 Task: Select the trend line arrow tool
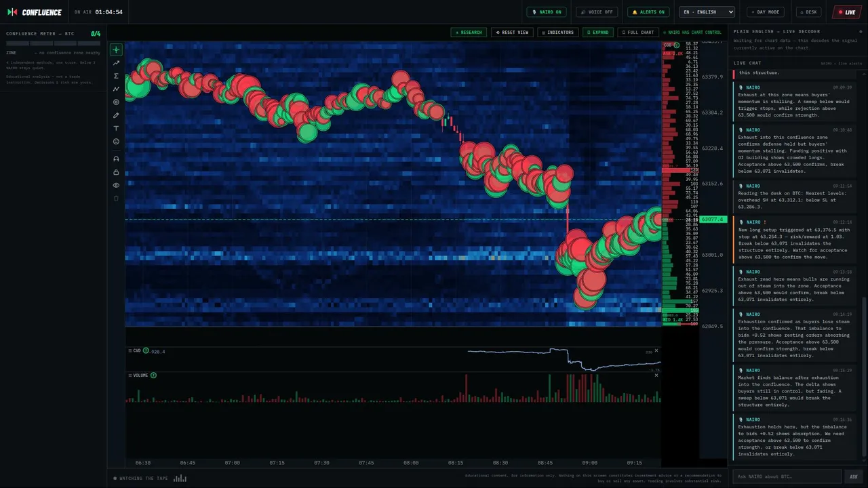pos(116,62)
